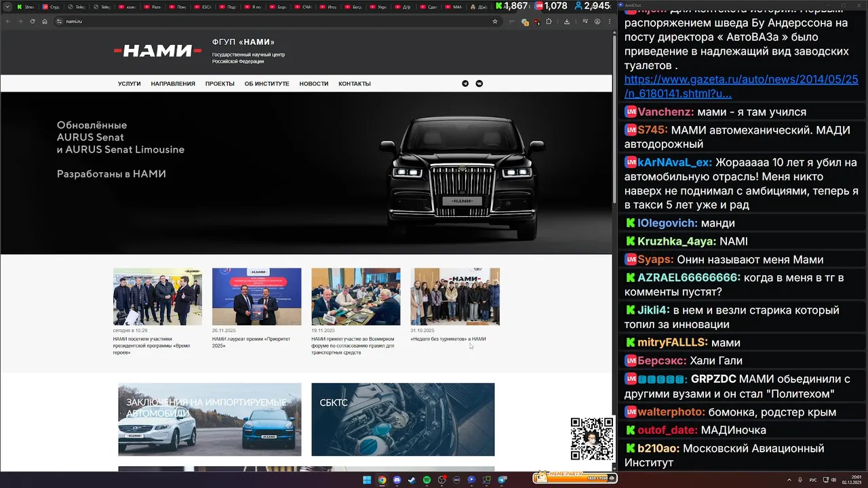The image size is (868, 488).
Task: Open the browser downloads icon
Action: [567, 21]
